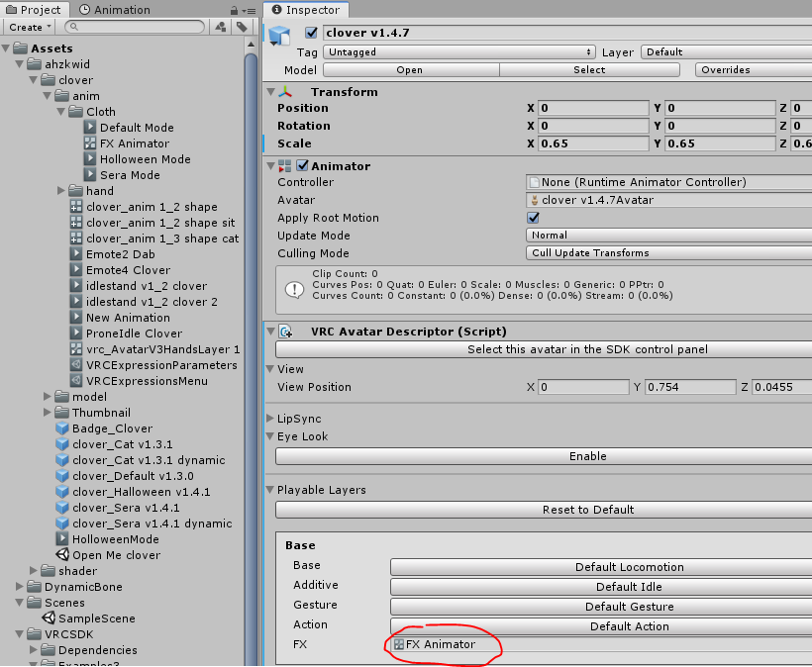
Task: Click the Default Gesture layer button
Action: click(601, 607)
